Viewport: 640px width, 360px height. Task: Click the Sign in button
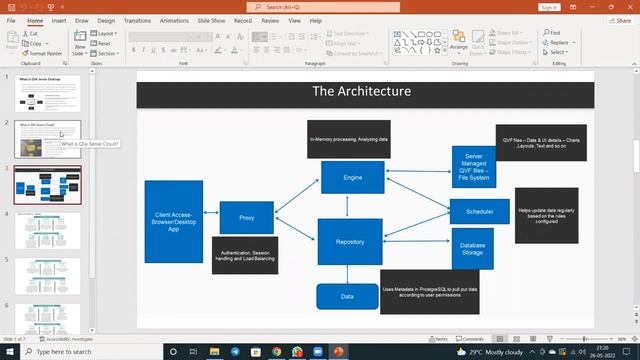click(549, 7)
